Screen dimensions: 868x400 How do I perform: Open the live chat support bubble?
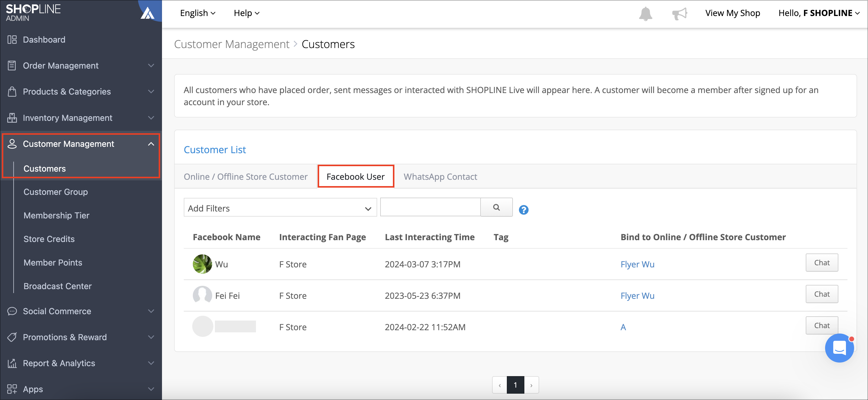839,348
